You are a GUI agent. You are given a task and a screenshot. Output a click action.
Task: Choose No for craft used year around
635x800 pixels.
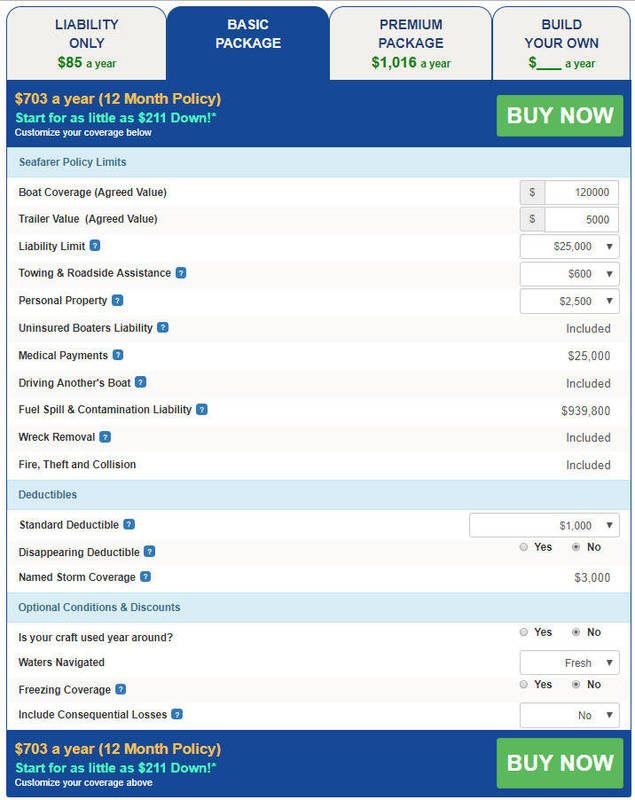coord(576,632)
